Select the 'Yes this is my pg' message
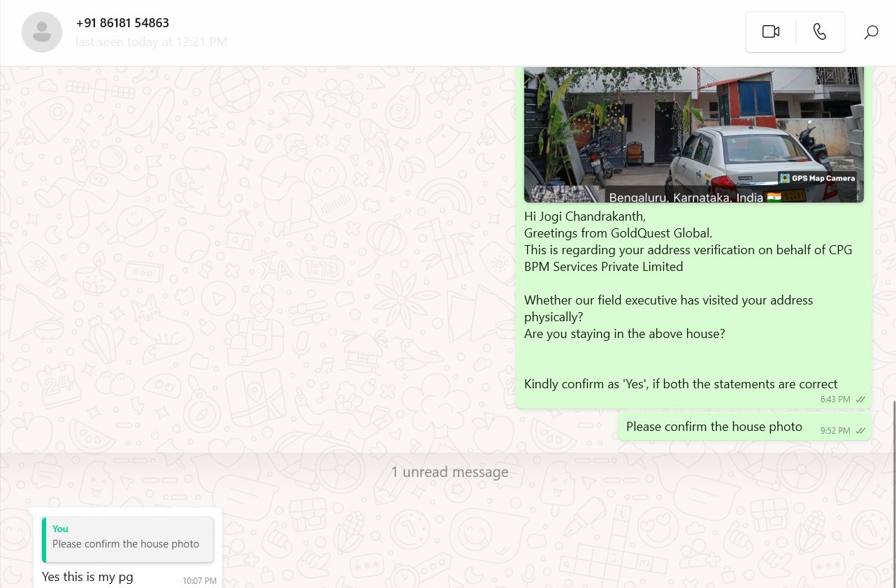The height and width of the screenshot is (588, 896). [x=87, y=577]
